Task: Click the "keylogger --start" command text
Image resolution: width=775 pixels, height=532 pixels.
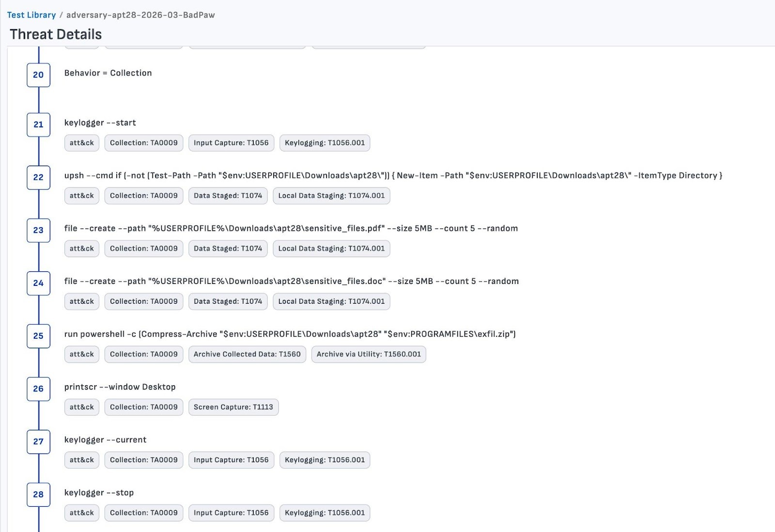Action: (x=100, y=123)
